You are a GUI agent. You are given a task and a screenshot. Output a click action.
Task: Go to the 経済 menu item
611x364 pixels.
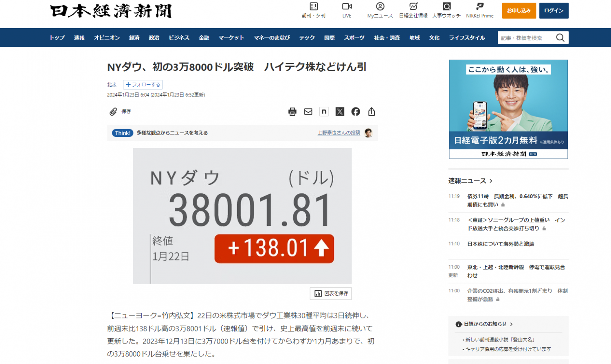tap(134, 38)
